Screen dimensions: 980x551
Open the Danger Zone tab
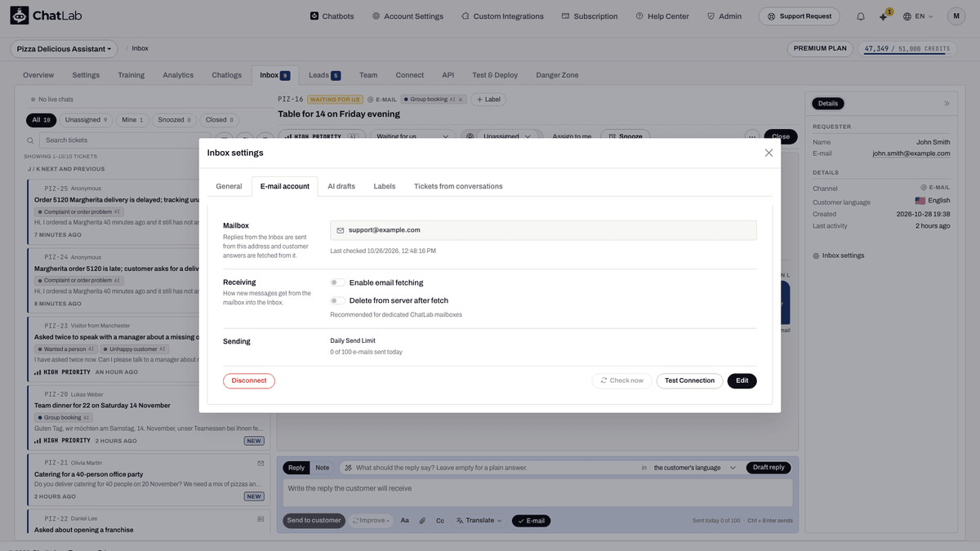click(557, 75)
